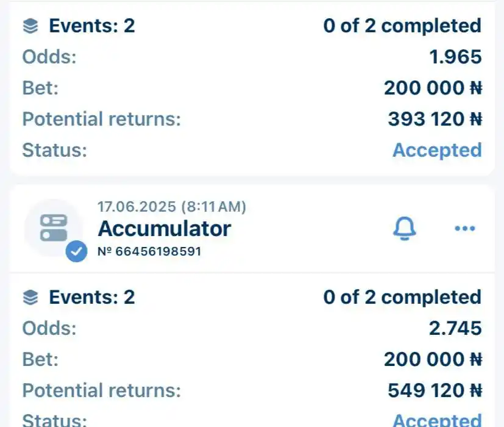Tap the stacked layers icon in the top bet
This screenshot has height=427, width=504.
(x=30, y=26)
